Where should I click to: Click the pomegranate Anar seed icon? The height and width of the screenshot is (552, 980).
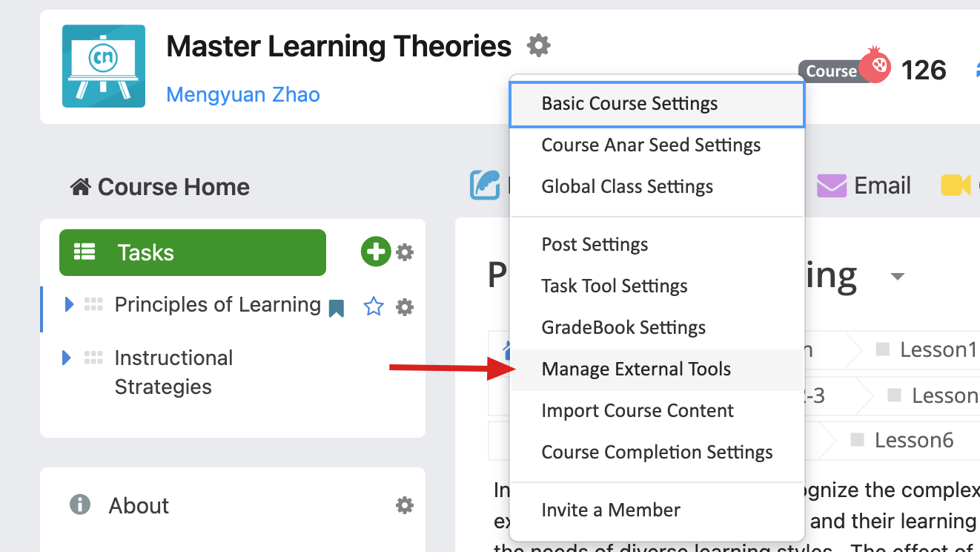click(x=875, y=65)
